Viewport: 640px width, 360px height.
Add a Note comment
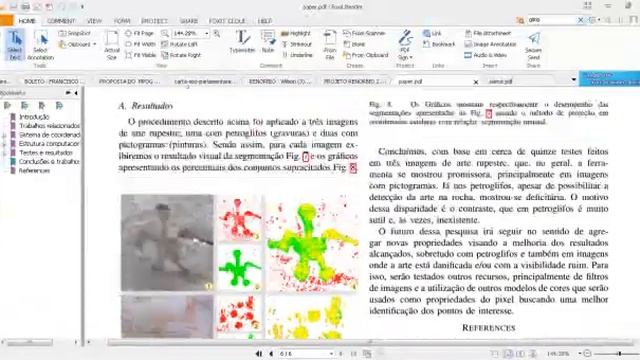click(x=268, y=41)
